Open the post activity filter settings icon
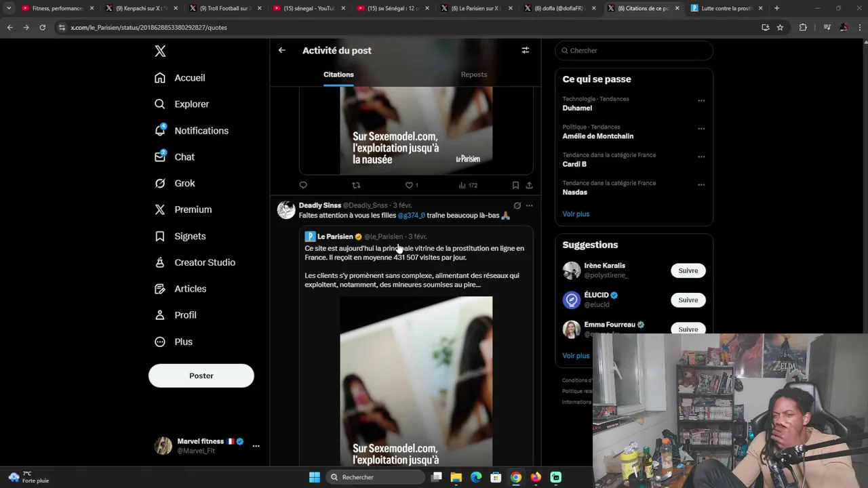Viewport: 868px width, 488px height. [525, 50]
